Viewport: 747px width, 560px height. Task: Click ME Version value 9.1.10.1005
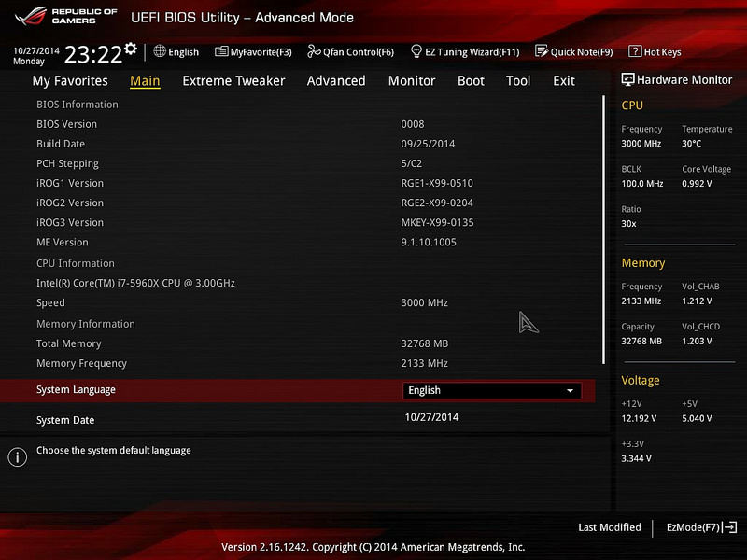[429, 242]
